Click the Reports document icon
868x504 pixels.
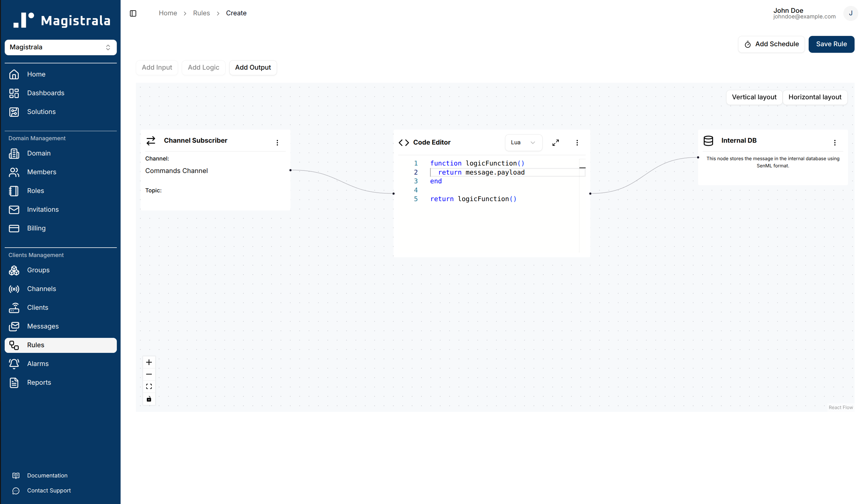click(x=14, y=383)
